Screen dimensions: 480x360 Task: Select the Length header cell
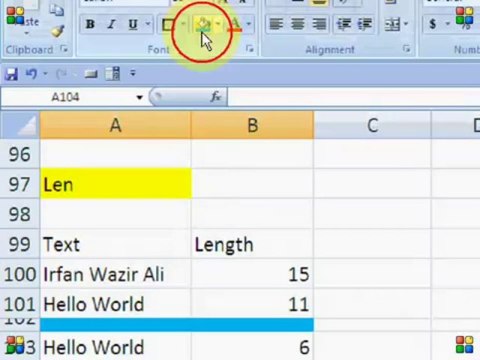pyautogui.click(x=253, y=244)
